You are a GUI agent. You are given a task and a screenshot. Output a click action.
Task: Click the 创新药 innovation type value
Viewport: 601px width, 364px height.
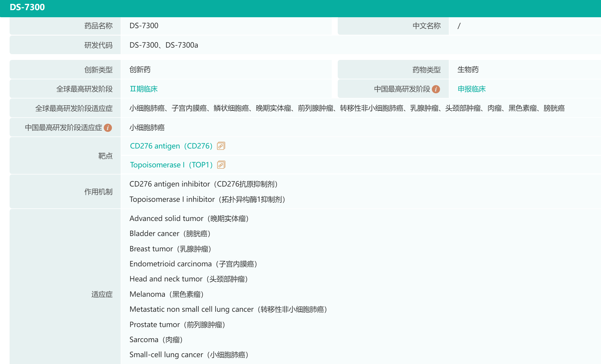pyautogui.click(x=140, y=69)
